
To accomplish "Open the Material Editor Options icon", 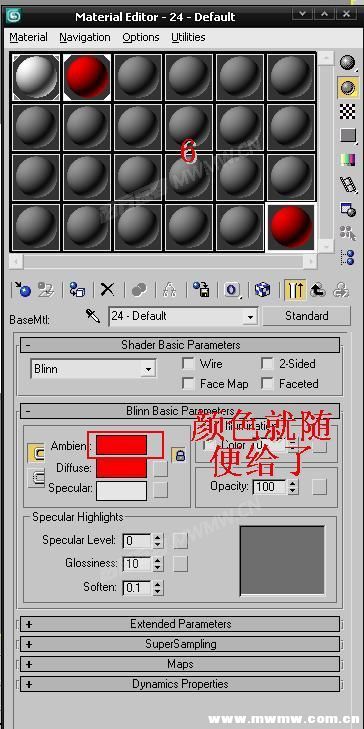I will pos(348,209).
